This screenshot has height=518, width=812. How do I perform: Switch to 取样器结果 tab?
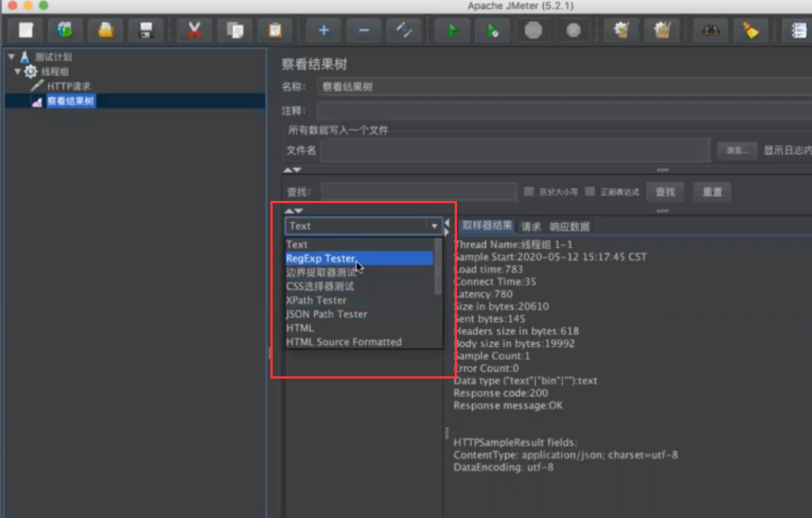click(487, 226)
